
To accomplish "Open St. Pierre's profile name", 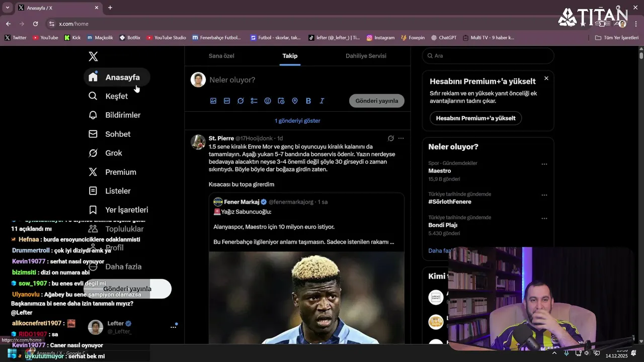I will pos(221,138).
